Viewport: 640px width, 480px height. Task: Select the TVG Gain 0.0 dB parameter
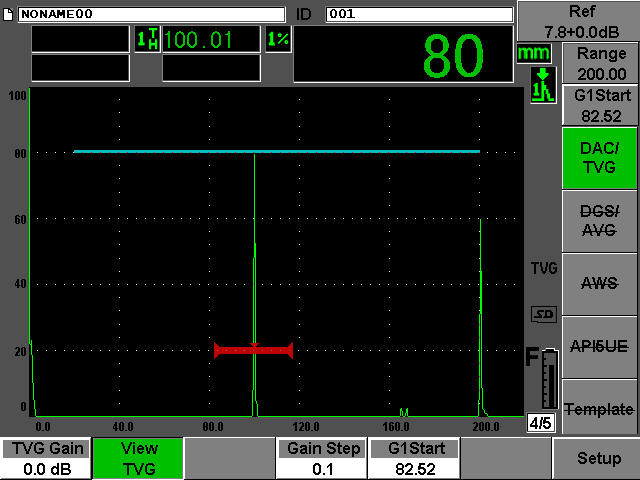pos(45,459)
